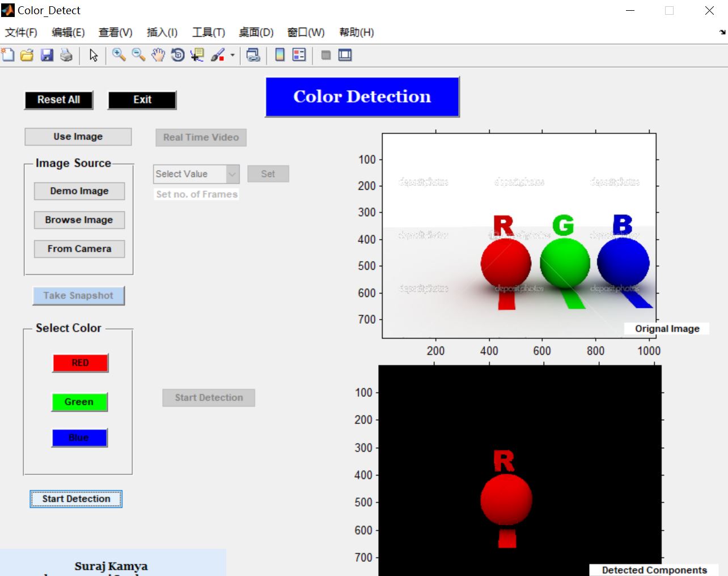Click the green ball in original image
This screenshot has width=728, height=576.
pos(565,263)
